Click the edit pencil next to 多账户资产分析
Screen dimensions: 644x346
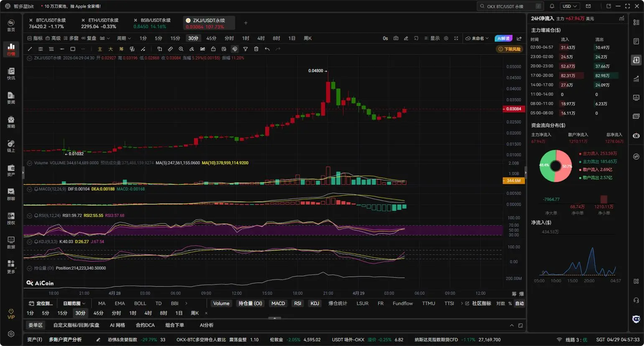coord(98,340)
